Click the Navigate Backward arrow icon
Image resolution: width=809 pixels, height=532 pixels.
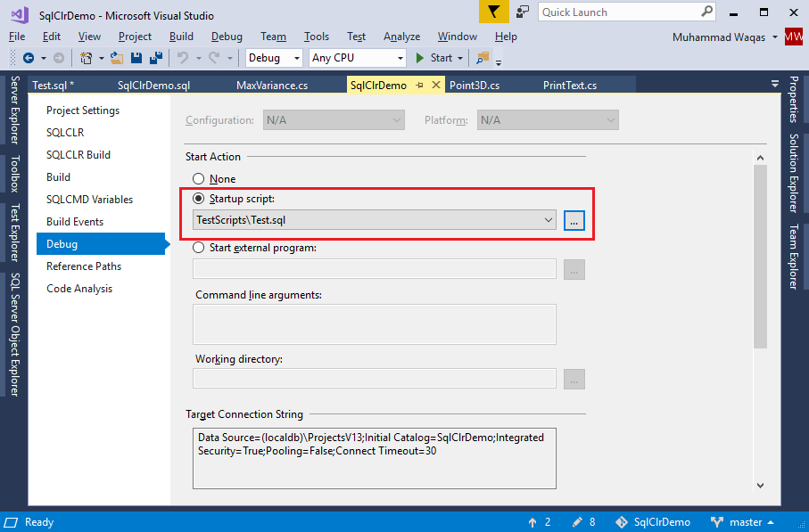click(29, 58)
